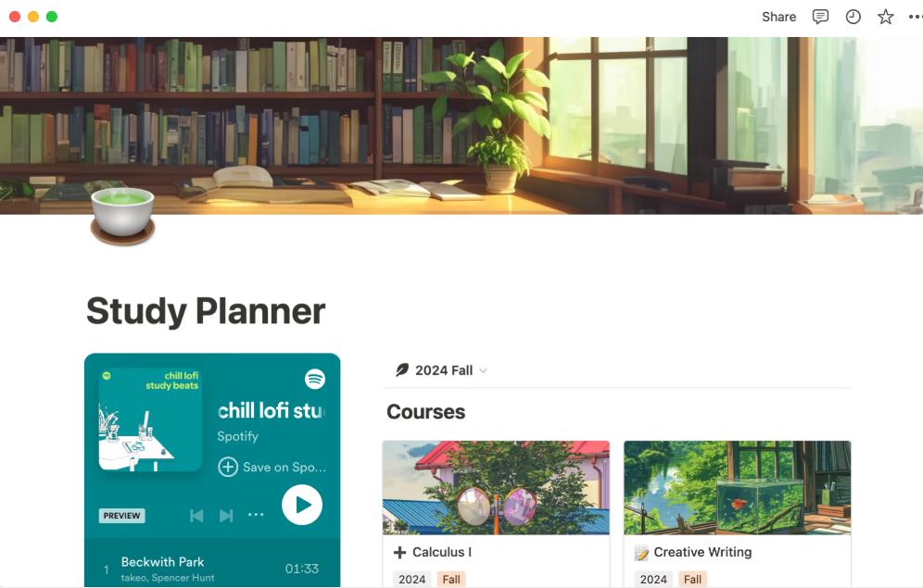Select the Beckwith Park track

click(x=212, y=569)
